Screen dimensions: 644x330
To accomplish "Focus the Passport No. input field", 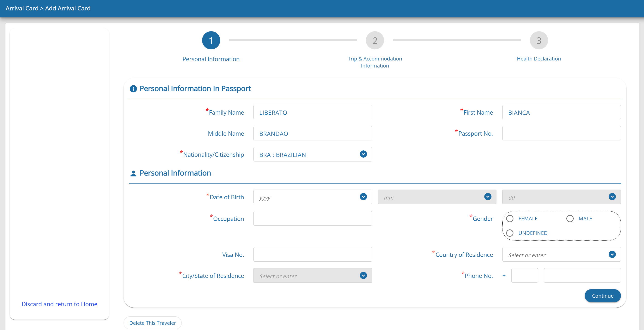I will [561, 133].
